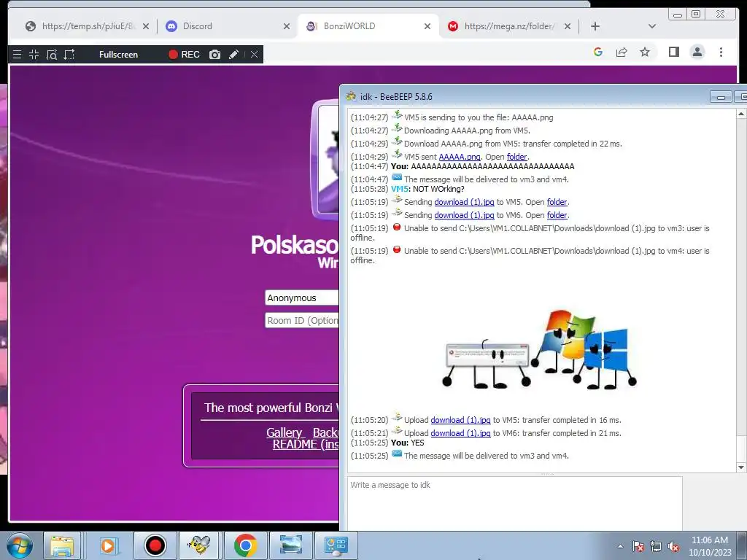Open folder link next to AAAAA.png

tap(517, 157)
